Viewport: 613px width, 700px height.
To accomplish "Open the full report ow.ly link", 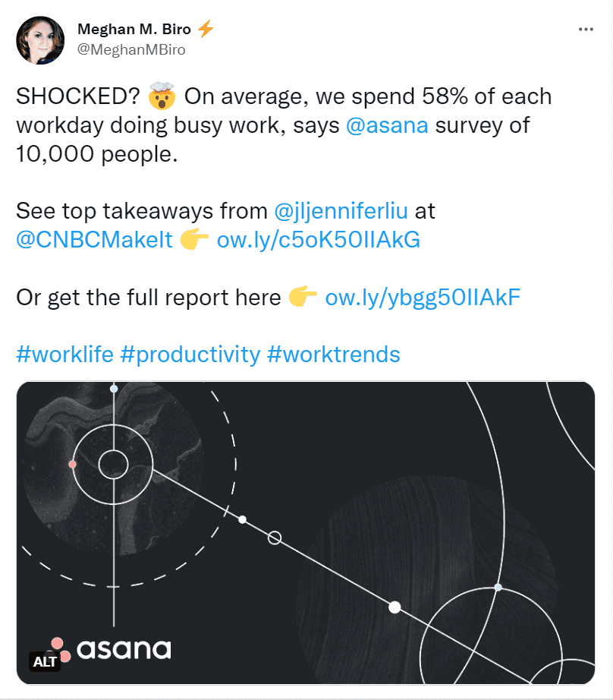I will pos(423,298).
